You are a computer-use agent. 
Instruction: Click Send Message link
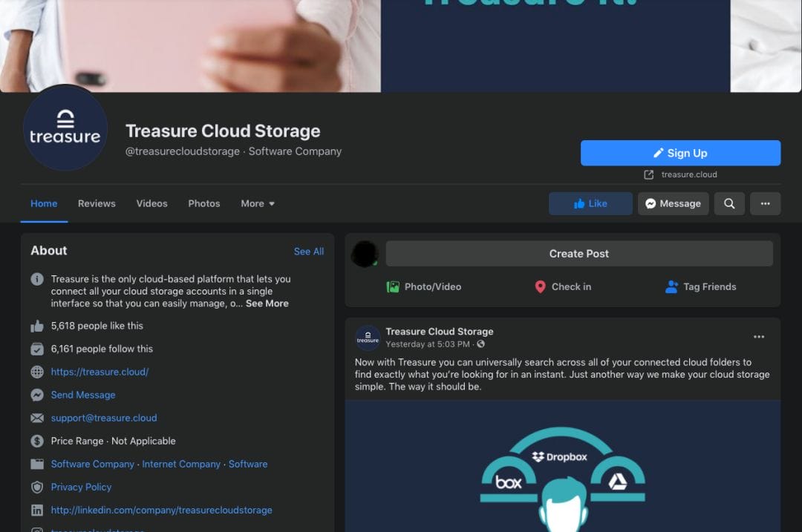pyautogui.click(x=83, y=395)
